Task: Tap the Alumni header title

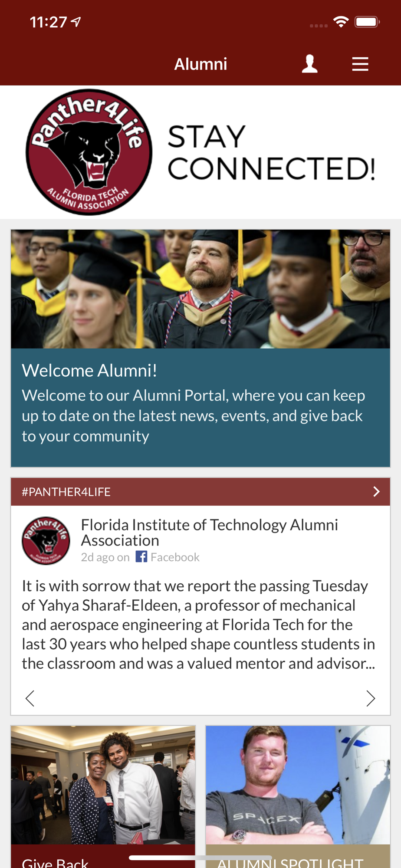Action: [200, 64]
